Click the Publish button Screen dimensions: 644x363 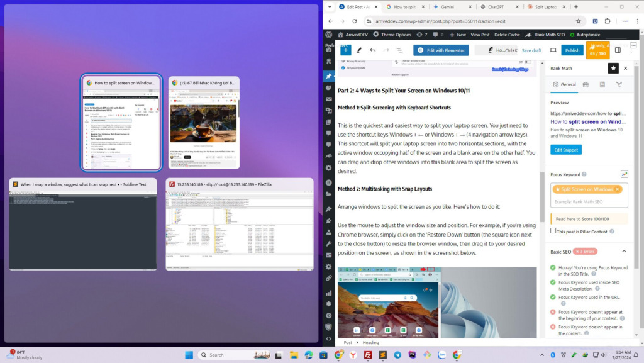572,50
